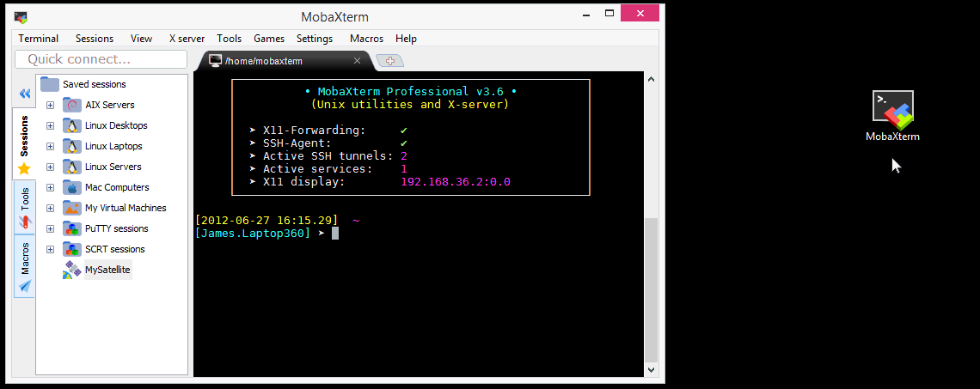Click the Quick connect input field
The width and height of the screenshot is (980, 389).
click(x=101, y=59)
